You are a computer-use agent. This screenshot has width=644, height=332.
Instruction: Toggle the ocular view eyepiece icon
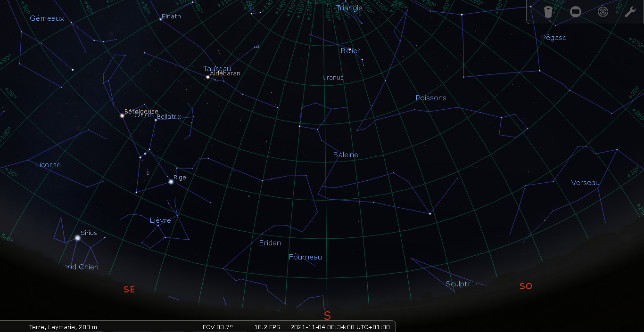(548, 12)
